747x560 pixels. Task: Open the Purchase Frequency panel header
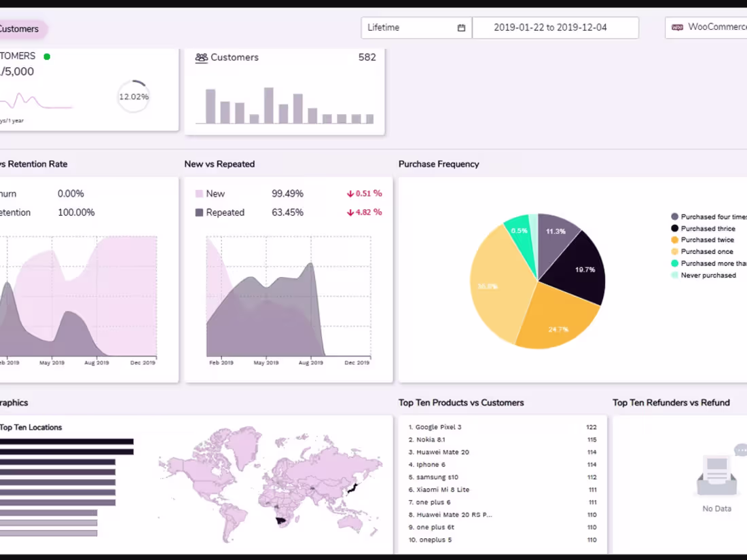tap(438, 164)
